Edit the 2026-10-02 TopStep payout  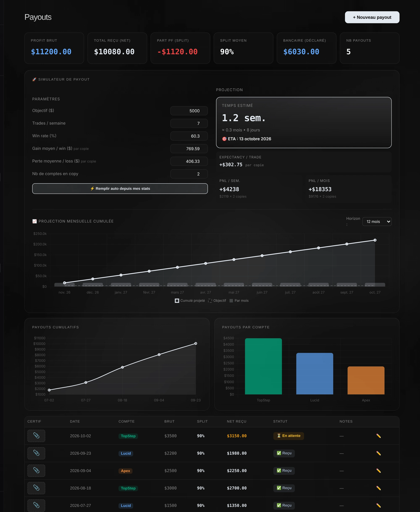[378, 436]
